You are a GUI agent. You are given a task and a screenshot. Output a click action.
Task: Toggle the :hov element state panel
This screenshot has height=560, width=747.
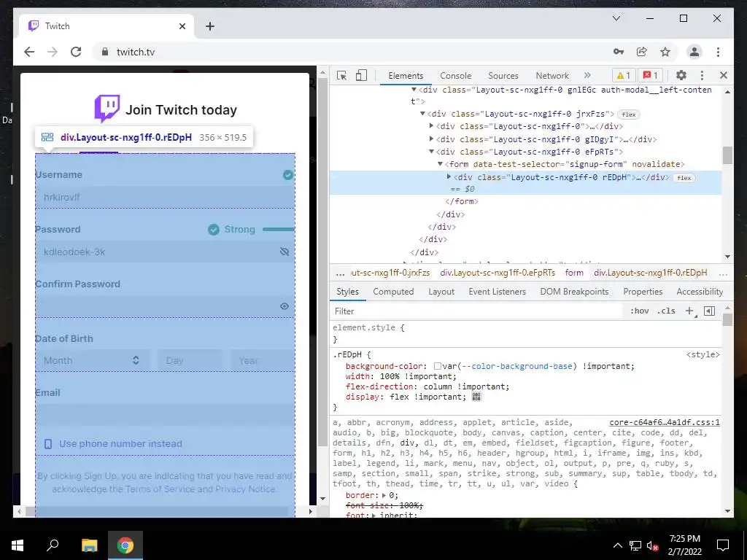pyautogui.click(x=639, y=311)
